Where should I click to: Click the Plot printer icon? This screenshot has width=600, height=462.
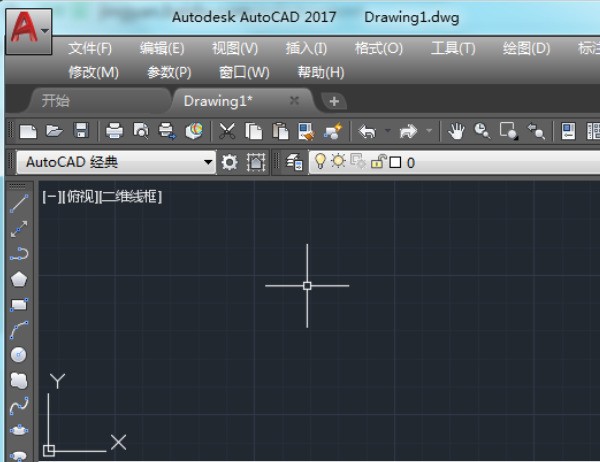[x=114, y=131]
